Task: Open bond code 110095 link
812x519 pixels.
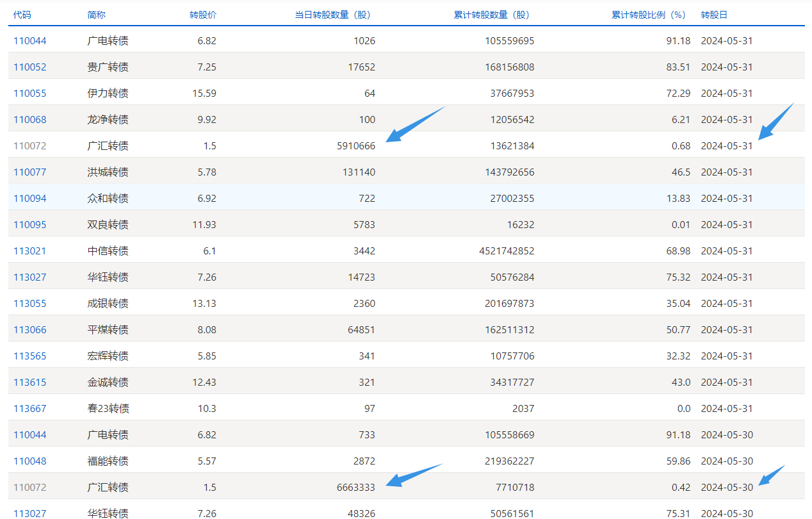Action: (x=30, y=225)
